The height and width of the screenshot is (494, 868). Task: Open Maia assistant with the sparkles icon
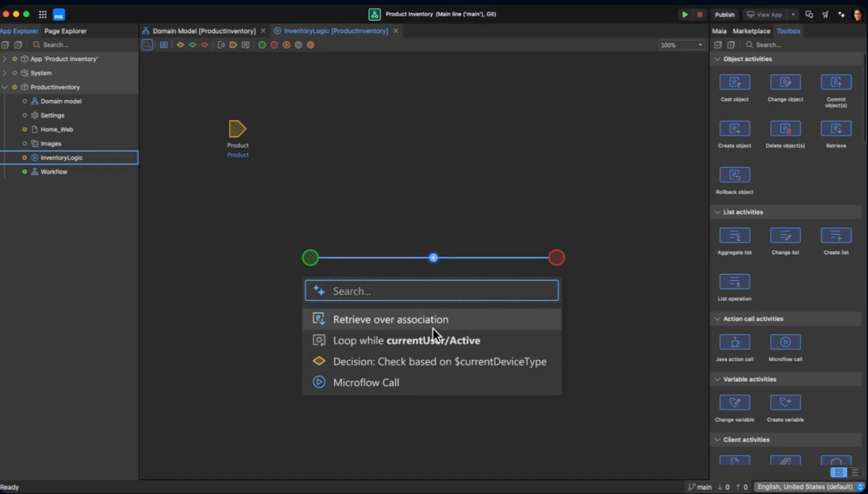[841, 15]
